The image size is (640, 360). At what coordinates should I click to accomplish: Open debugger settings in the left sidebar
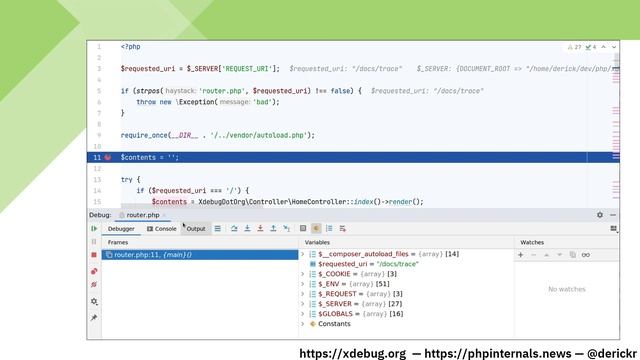[94, 301]
